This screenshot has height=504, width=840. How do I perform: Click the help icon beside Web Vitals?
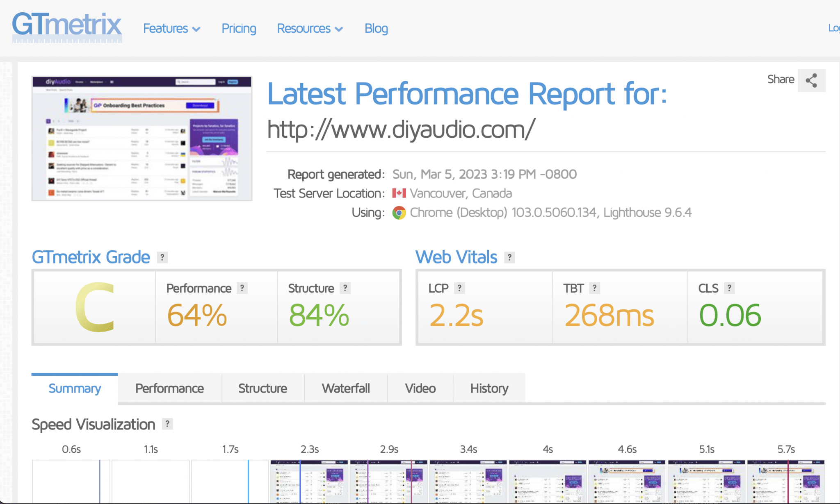(x=509, y=257)
